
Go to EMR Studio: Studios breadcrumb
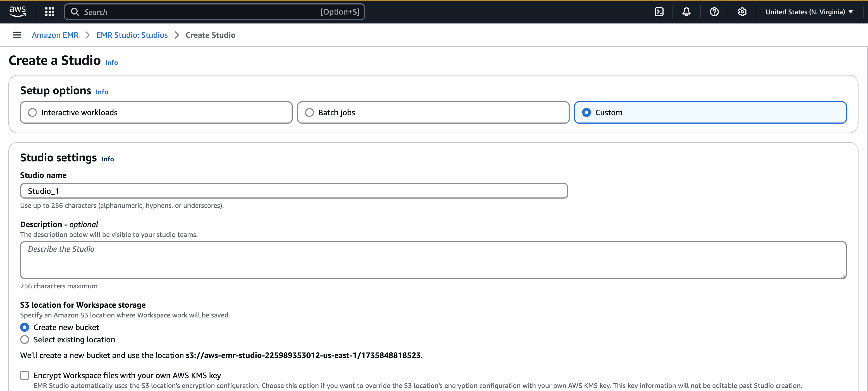[x=132, y=35]
